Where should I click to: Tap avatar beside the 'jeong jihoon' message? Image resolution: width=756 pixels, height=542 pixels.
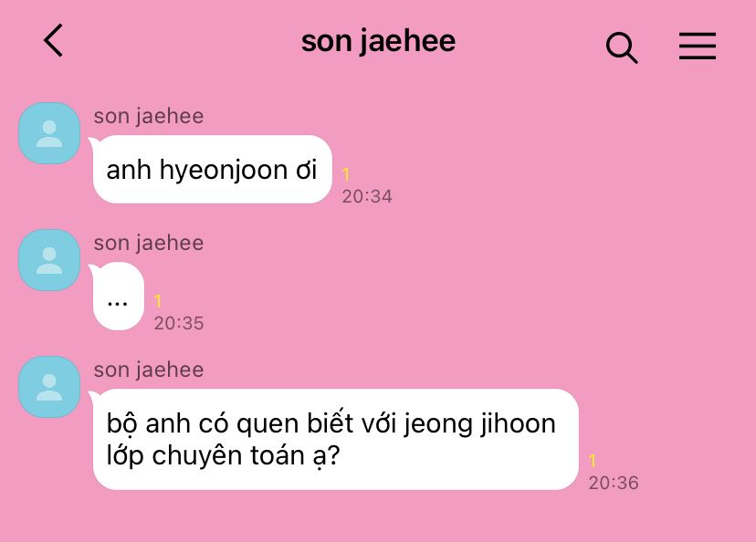(49, 387)
